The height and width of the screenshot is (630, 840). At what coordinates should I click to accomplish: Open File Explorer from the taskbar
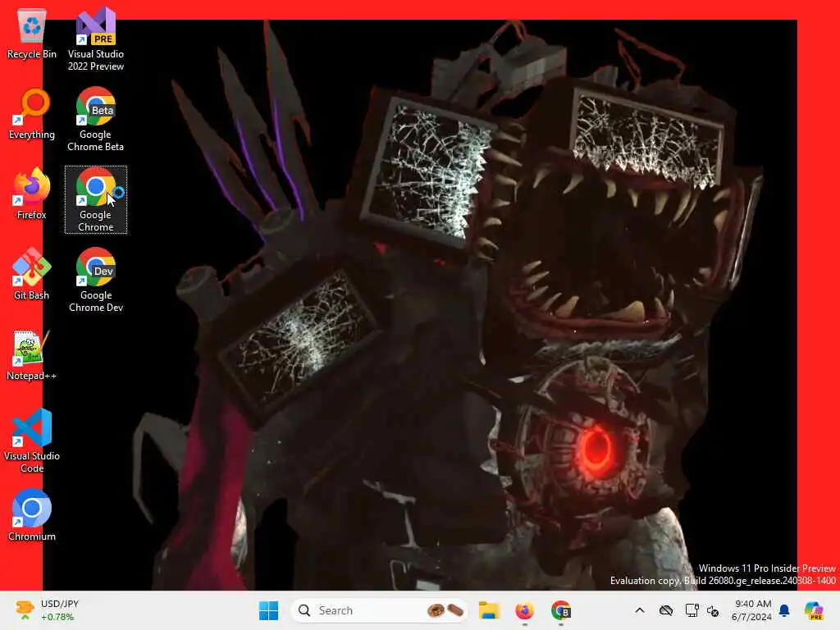(489, 610)
